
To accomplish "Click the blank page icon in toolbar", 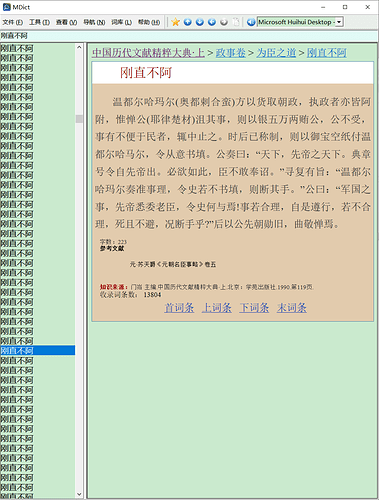I will 236,22.
